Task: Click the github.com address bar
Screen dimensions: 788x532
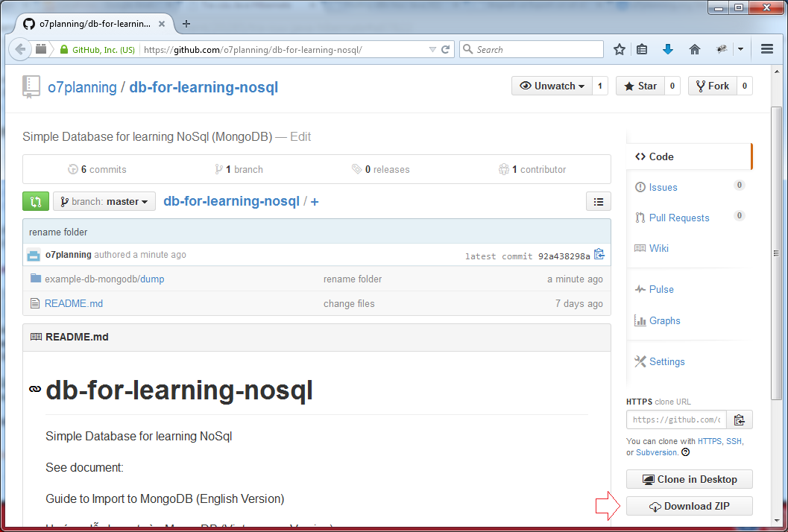Action: pyautogui.click(x=285, y=49)
